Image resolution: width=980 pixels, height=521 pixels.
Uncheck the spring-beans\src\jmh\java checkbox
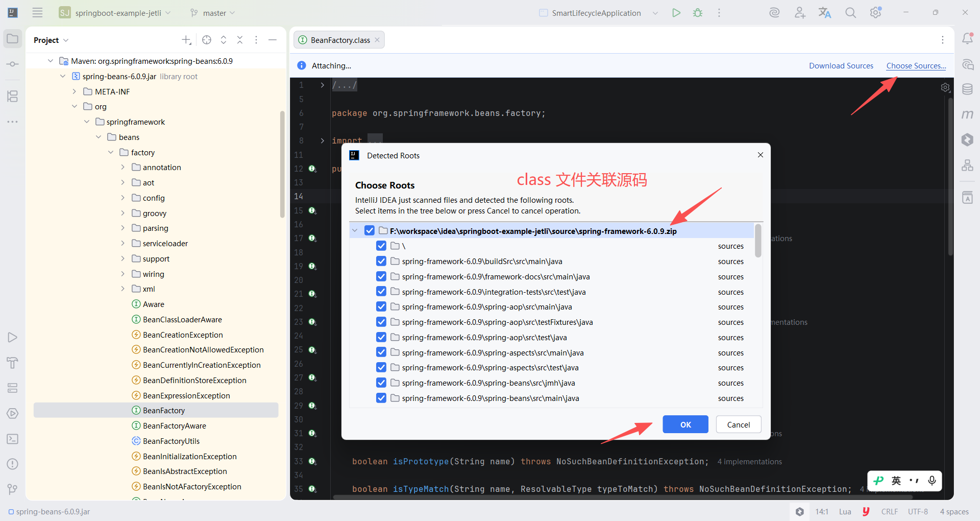(x=381, y=383)
